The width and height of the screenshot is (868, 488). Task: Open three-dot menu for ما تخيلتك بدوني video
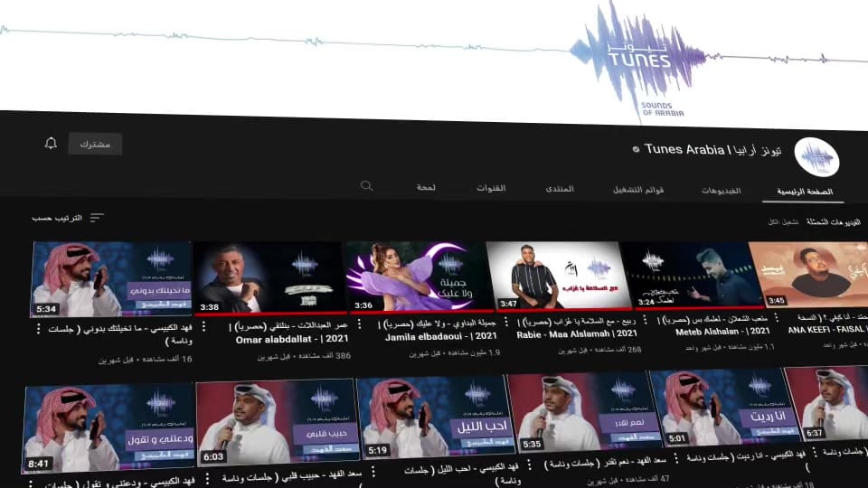pos(38,329)
